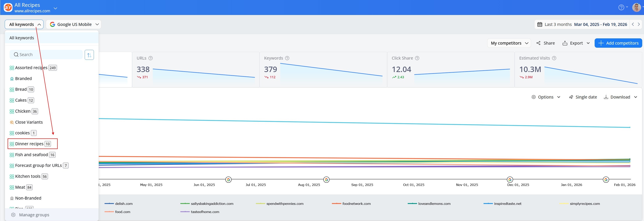Click the Estimated Visits 10.3M card
644x221 pixels.
coord(578,70)
